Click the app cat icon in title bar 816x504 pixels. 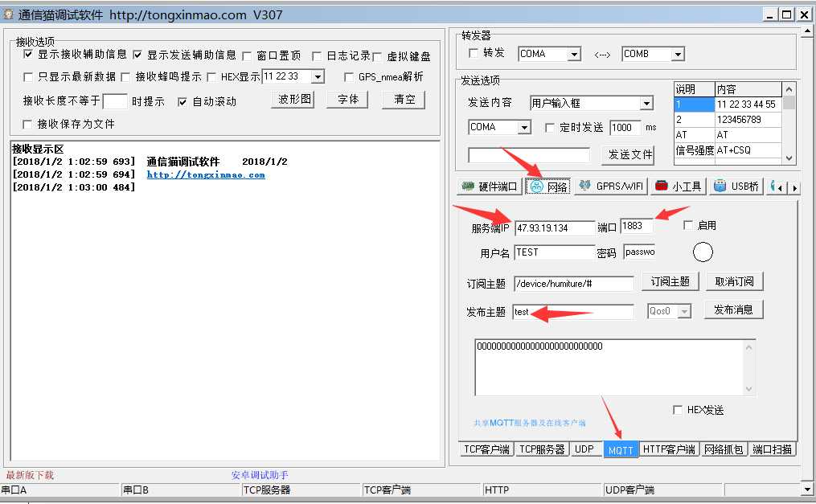point(7,14)
